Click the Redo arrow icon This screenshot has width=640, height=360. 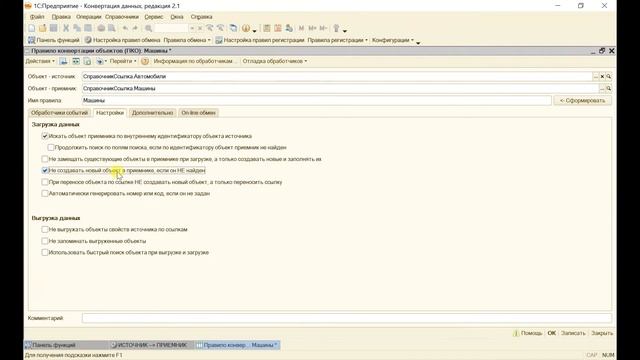(x=136, y=28)
